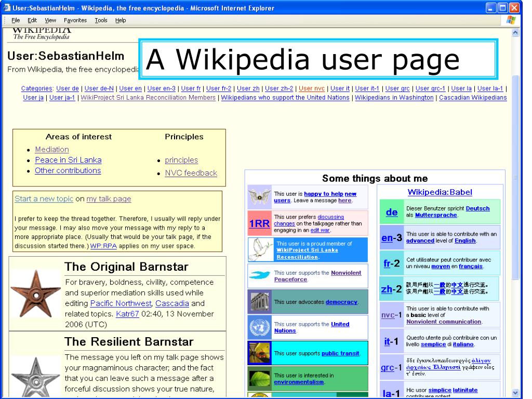Click the 'zh' link in zh-2 box
Viewport: 532px width, 399px height.
coord(387,289)
